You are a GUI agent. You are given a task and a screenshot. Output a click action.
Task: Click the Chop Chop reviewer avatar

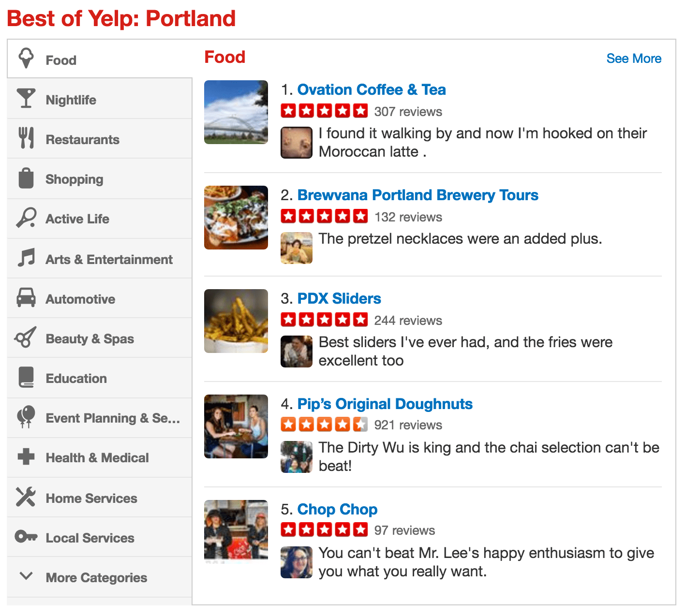point(296,562)
